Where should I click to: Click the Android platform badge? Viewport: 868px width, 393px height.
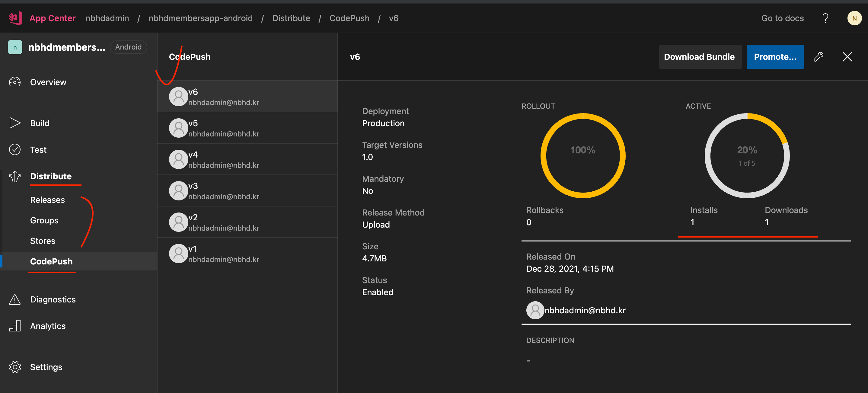pyautogui.click(x=128, y=47)
